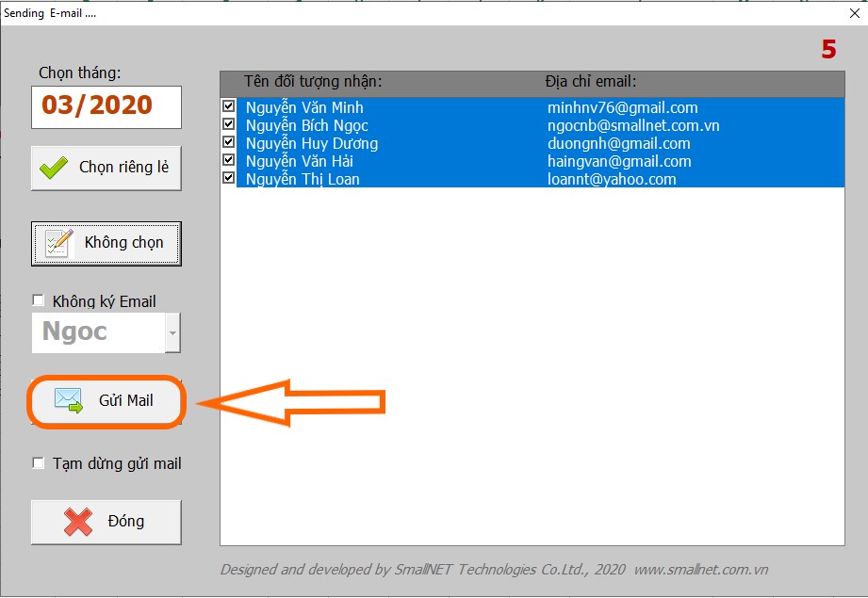Click the green checkmark icon on Chọn riêng lẻ
This screenshot has height=598, width=868.
point(54,168)
